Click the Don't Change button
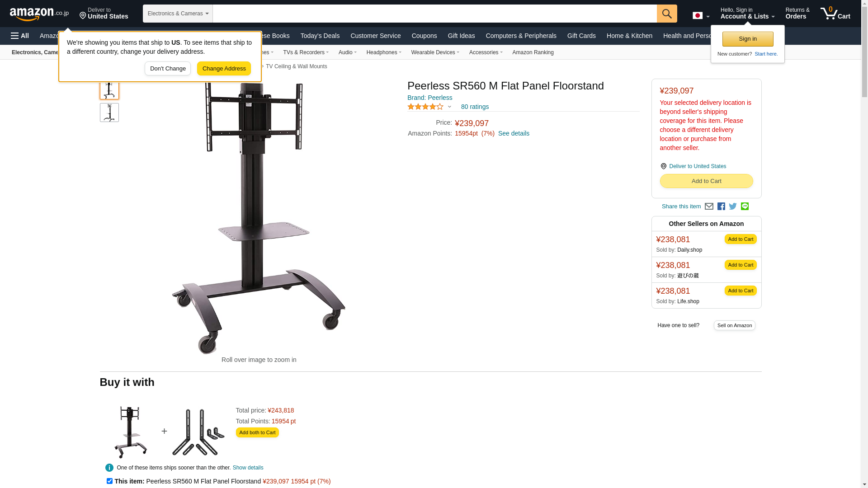868x488 pixels. [168, 69]
